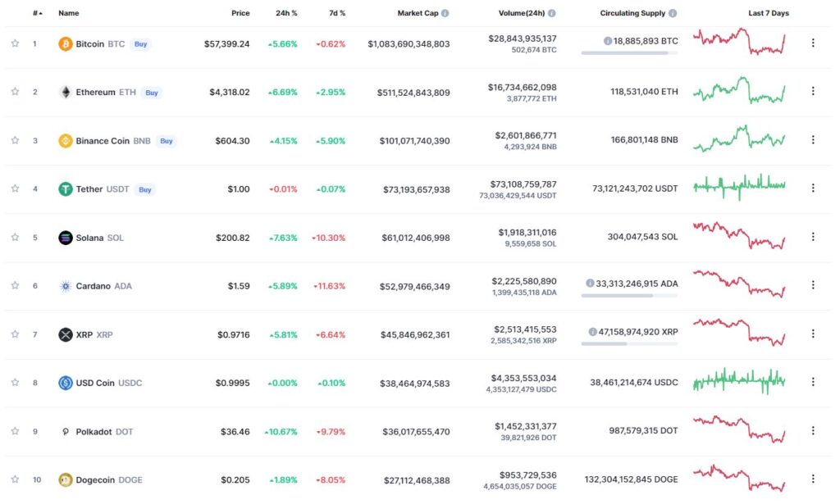
Task: Click the XRP black logo icon
Action: pos(66,334)
